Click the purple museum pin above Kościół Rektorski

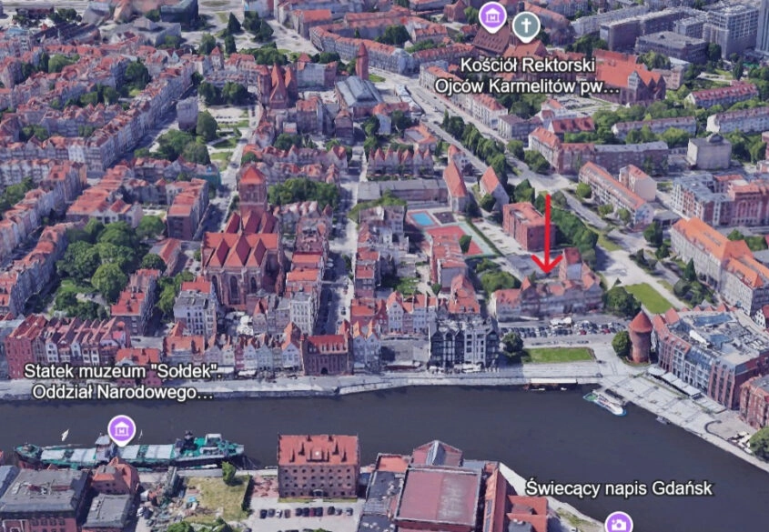[492, 15]
